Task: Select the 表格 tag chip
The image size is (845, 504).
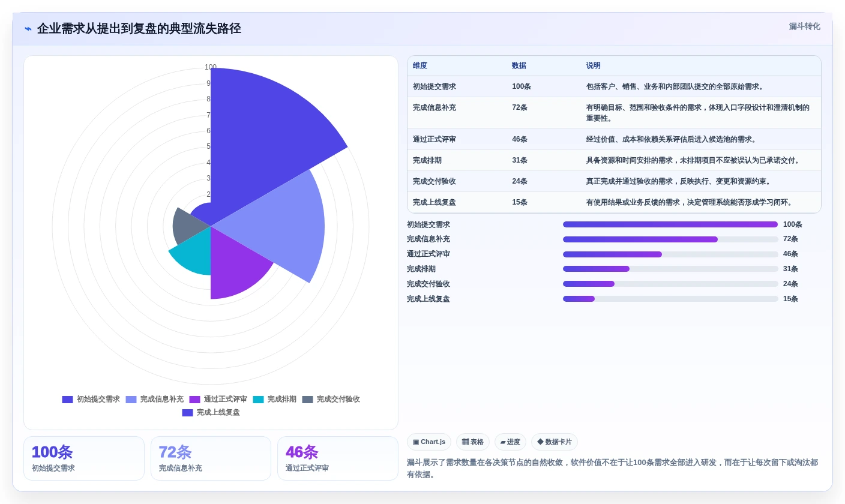Action: click(x=473, y=442)
